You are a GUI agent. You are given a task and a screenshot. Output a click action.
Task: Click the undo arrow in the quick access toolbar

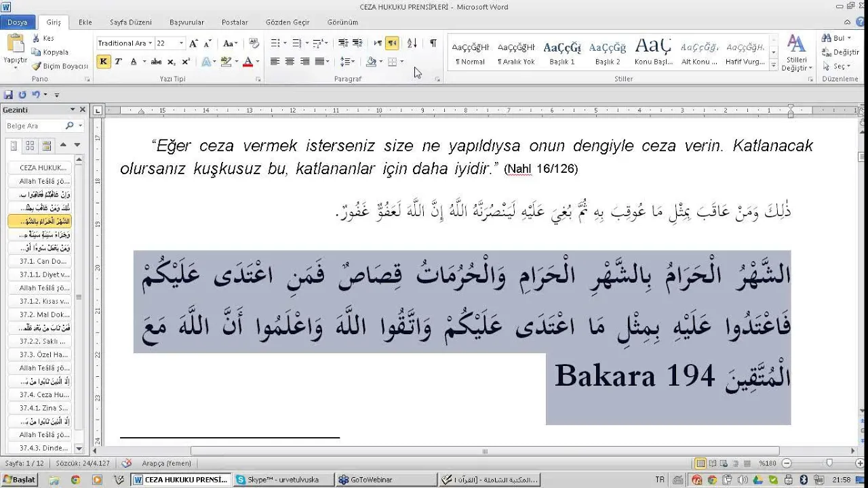click(x=36, y=95)
